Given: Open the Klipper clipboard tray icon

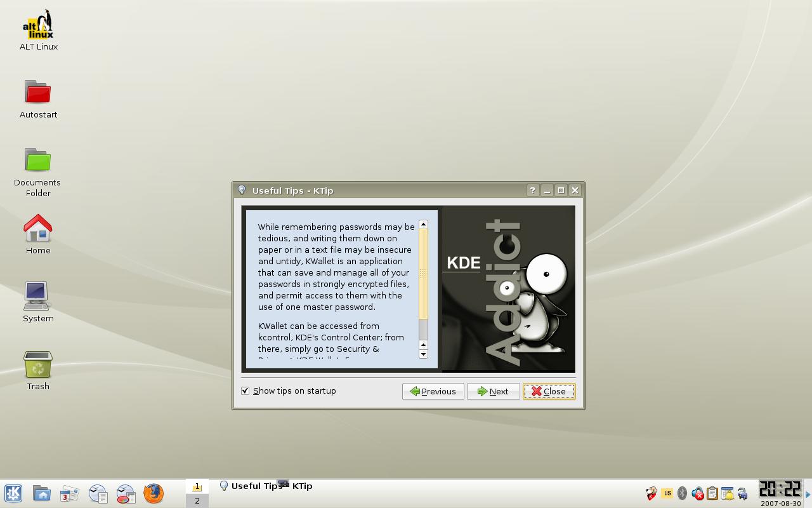Looking at the screenshot, I should [712, 493].
